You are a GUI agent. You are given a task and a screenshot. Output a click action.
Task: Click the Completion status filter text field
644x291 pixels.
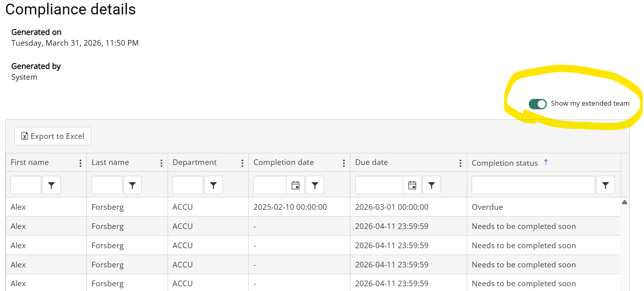tap(533, 185)
